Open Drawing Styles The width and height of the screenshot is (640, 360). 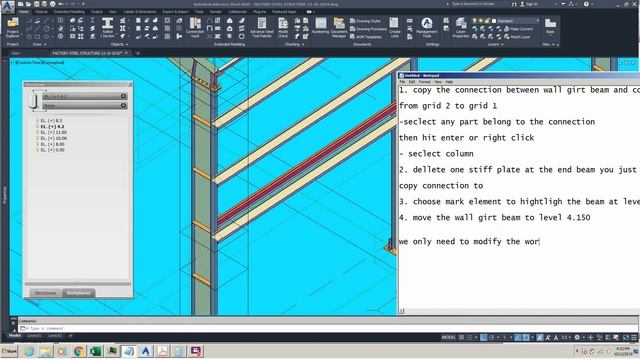(365, 21)
